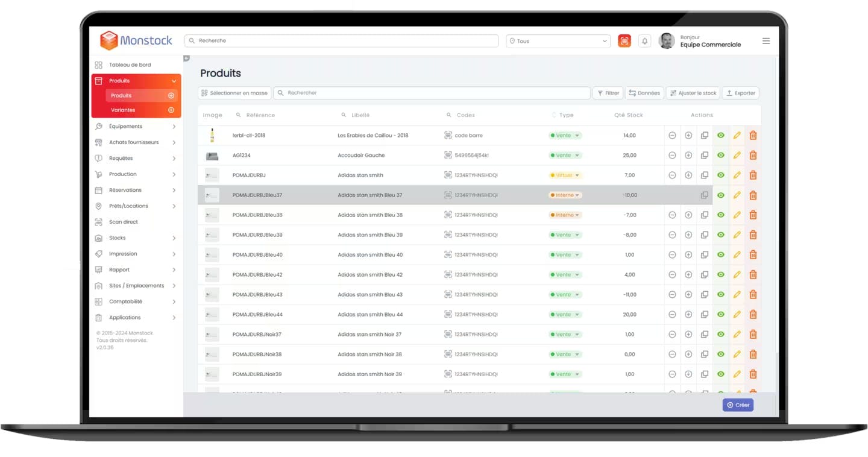Screen dimensions: 868x457
Task: Click the Données button
Action: (644, 93)
